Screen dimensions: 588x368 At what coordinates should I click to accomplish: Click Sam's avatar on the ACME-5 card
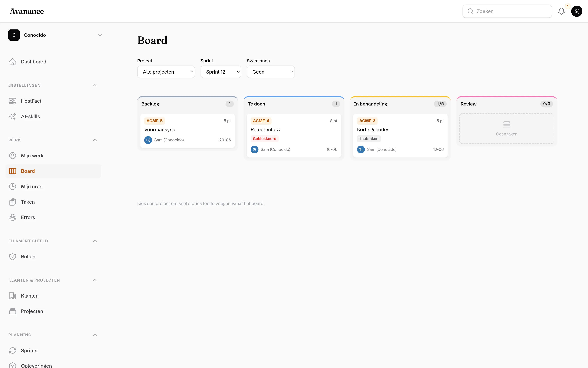click(x=148, y=140)
